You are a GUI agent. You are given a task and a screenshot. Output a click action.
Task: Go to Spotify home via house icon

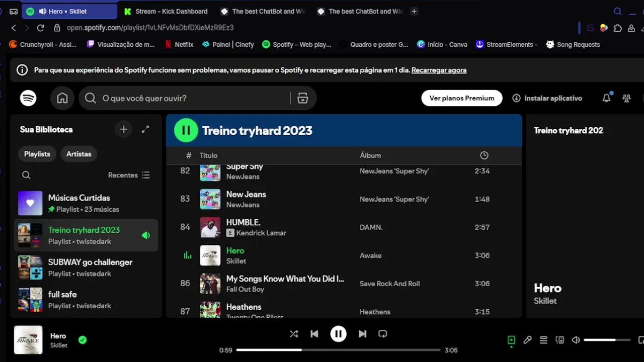coord(62,98)
